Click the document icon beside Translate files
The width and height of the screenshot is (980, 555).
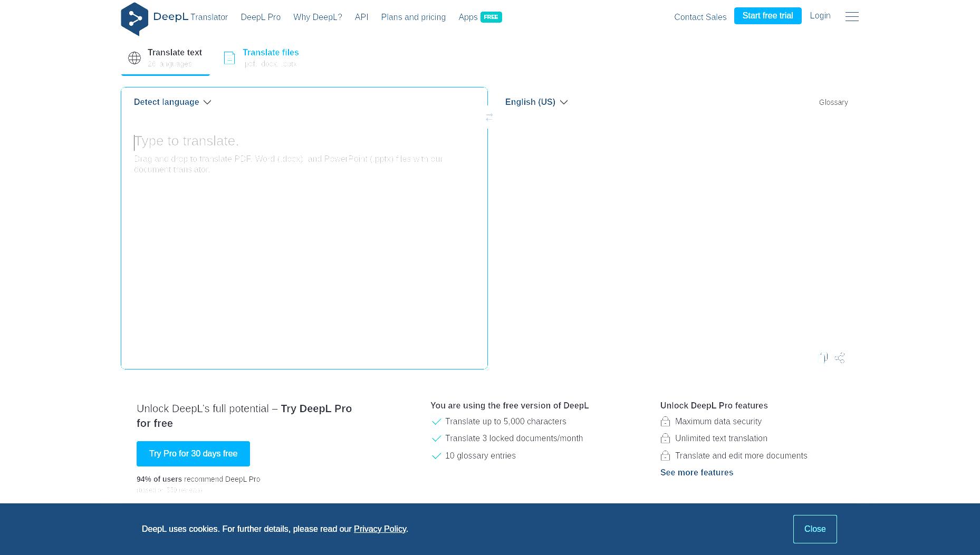(x=229, y=58)
